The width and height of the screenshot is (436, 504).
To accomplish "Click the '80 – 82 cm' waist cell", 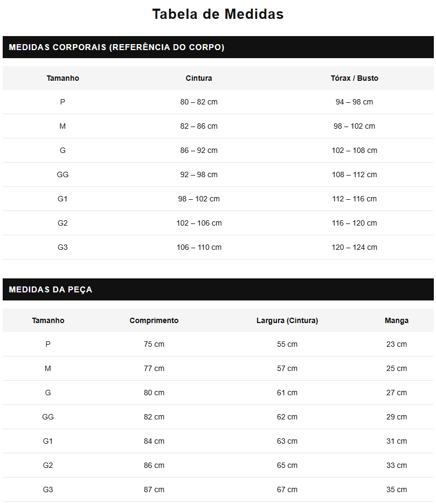I will (199, 102).
